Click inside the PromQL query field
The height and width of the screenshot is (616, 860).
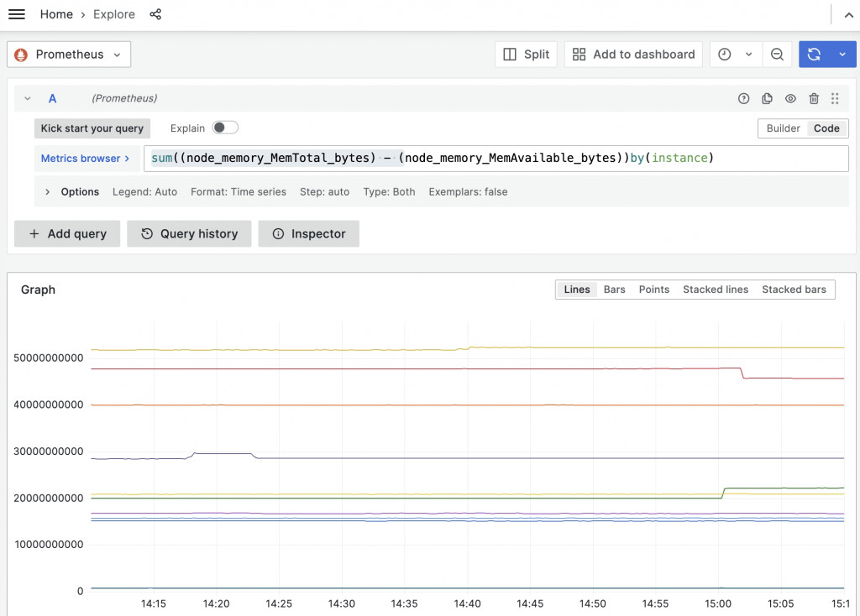(x=496, y=159)
